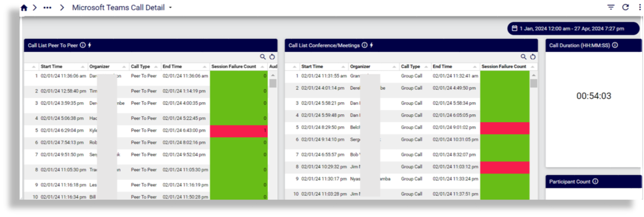Select Peer To Peer end time 02/01/24 9:52:04 pm
The height and width of the screenshot is (217, 644).
pyautogui.click(x=184, y=155)
